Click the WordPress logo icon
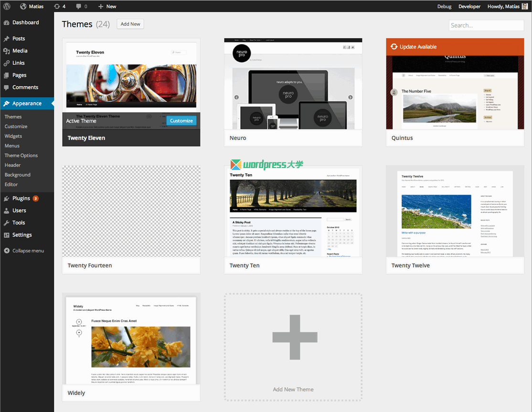 7,6
